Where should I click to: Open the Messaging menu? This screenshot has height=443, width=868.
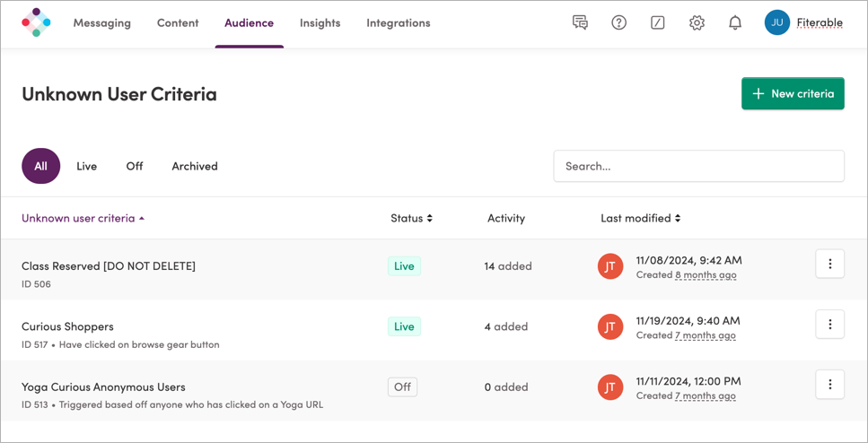(x=101, y=23)
